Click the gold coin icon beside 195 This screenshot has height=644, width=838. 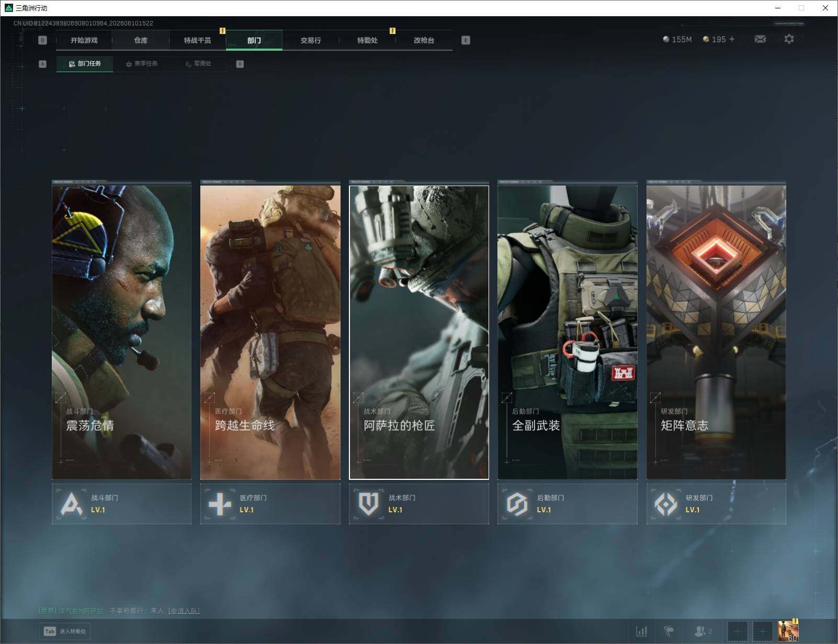[x=706, y=39]
